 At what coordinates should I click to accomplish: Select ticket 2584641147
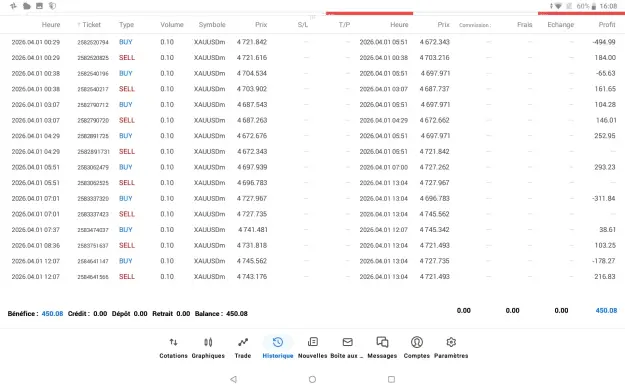click(x=93, y=261)
